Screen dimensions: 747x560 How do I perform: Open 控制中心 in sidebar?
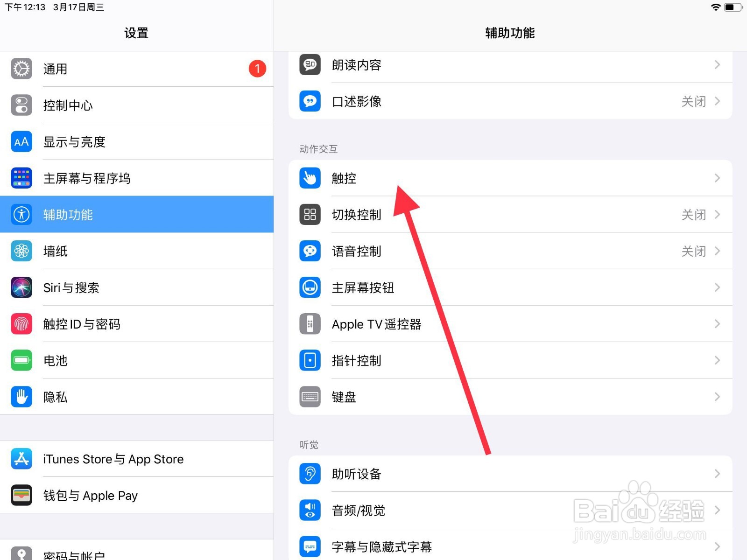(x=137, y=105)
